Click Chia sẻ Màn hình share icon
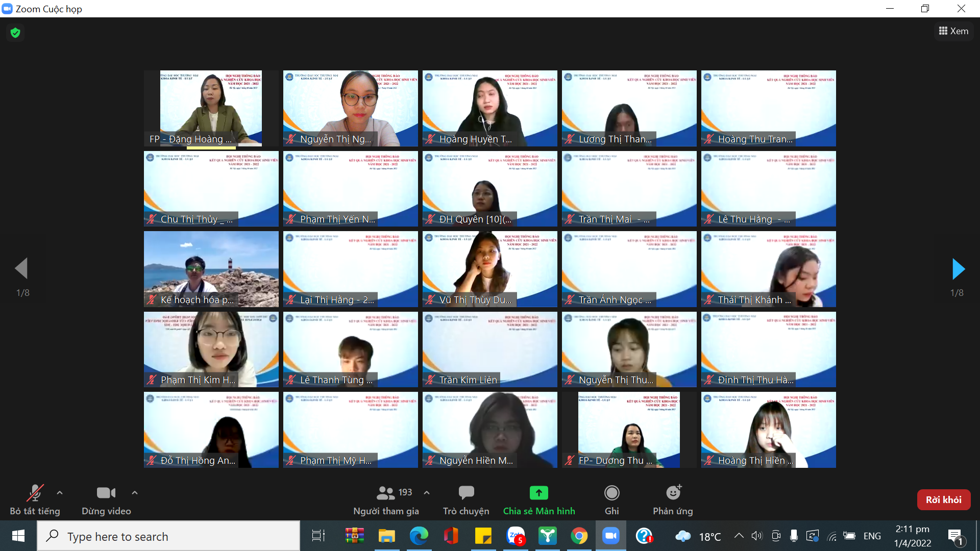Viewport: 980px width, 551px height. (x=538, y=493)
